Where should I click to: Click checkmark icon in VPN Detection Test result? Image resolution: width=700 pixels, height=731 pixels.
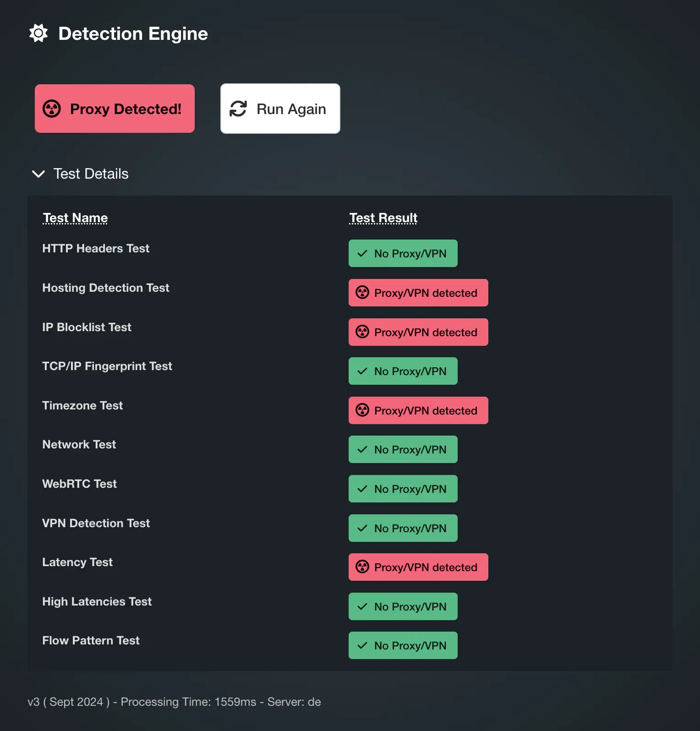[x=362, y=528]
